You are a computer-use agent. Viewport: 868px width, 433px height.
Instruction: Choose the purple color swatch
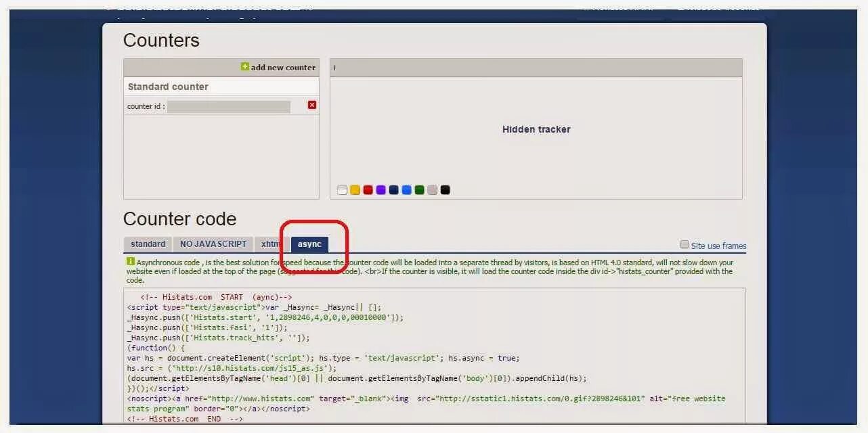click(381, 190)
